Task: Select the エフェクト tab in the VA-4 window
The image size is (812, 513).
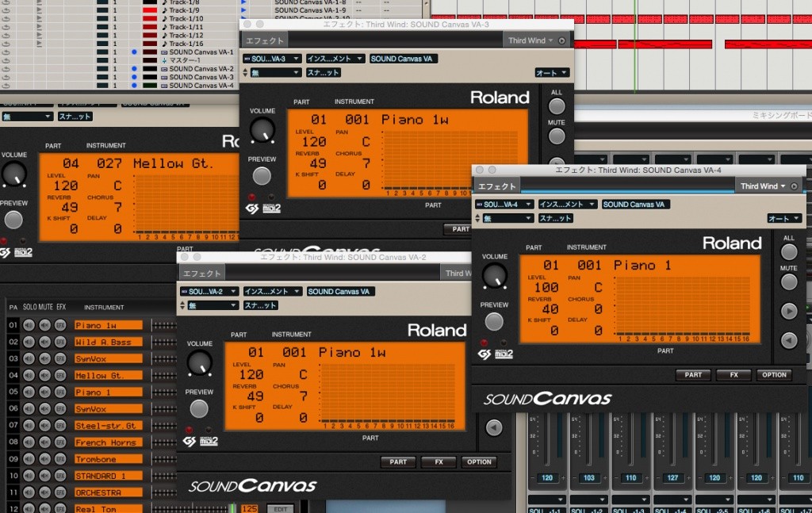Action: coord(496,186)
